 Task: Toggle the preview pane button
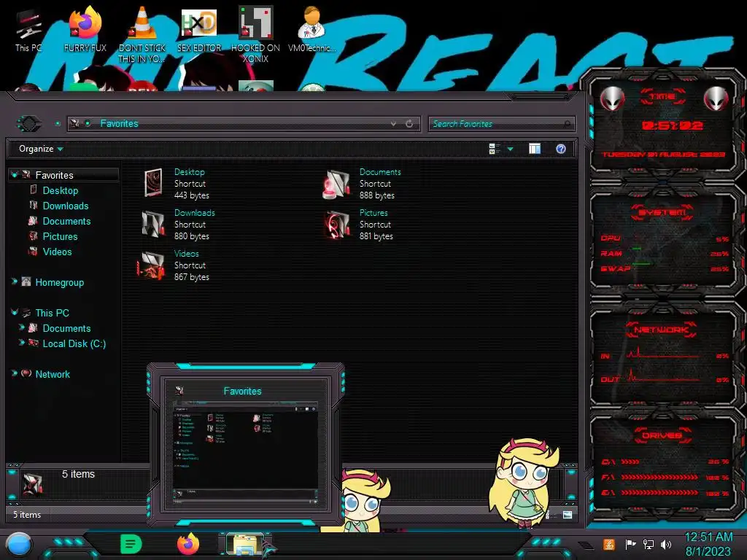[x=535, y=149]
